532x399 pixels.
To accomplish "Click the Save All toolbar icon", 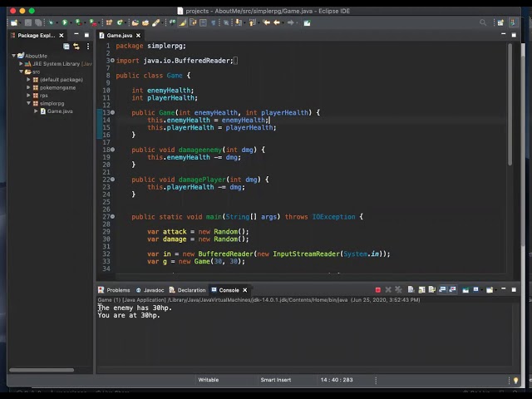I will point(38,22).
